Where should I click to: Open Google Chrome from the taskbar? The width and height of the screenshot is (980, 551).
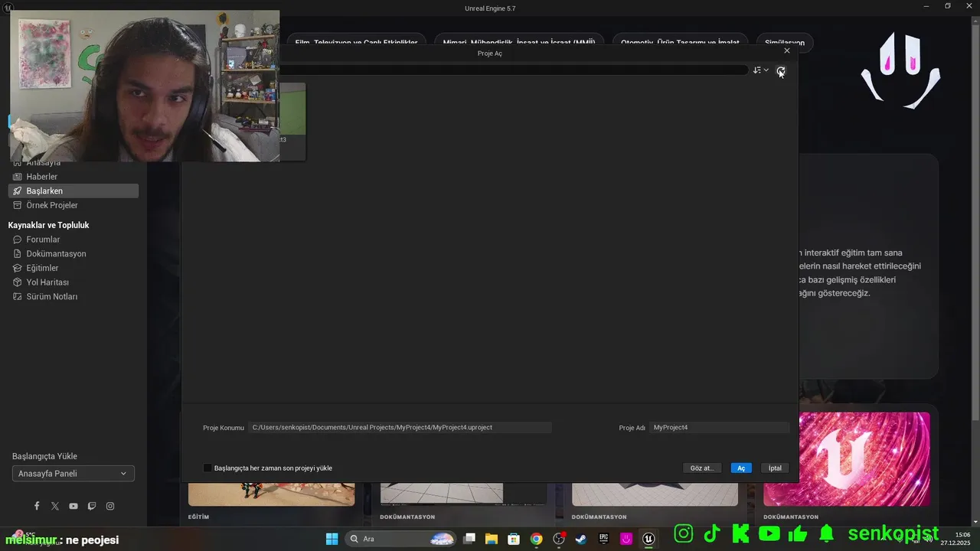point(536,539)
